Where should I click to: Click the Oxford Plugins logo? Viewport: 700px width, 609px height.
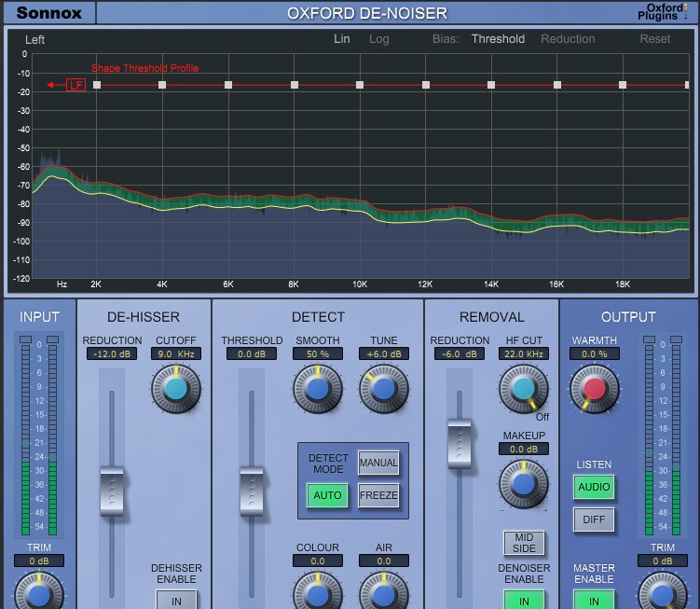tap(663, 12)
